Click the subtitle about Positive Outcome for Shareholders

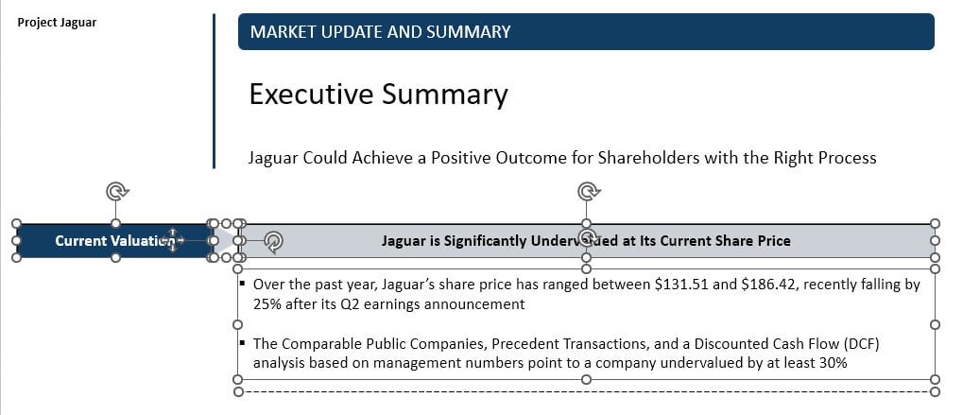(562, 158)
